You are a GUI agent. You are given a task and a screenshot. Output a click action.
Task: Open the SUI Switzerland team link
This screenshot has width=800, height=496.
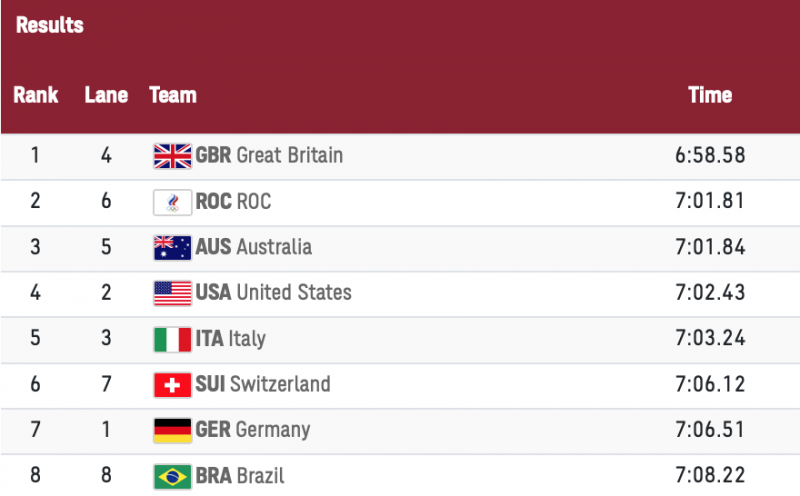pos(263,385)
